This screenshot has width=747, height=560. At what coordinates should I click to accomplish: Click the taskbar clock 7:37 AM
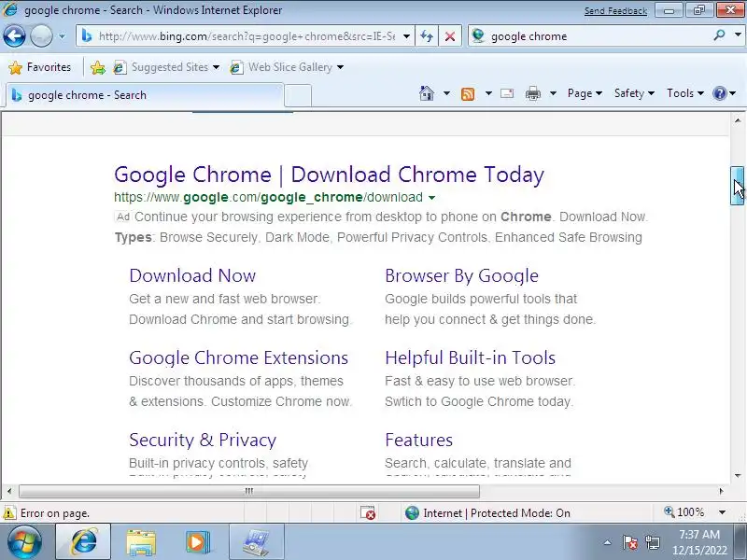click(x=699, y=535)
